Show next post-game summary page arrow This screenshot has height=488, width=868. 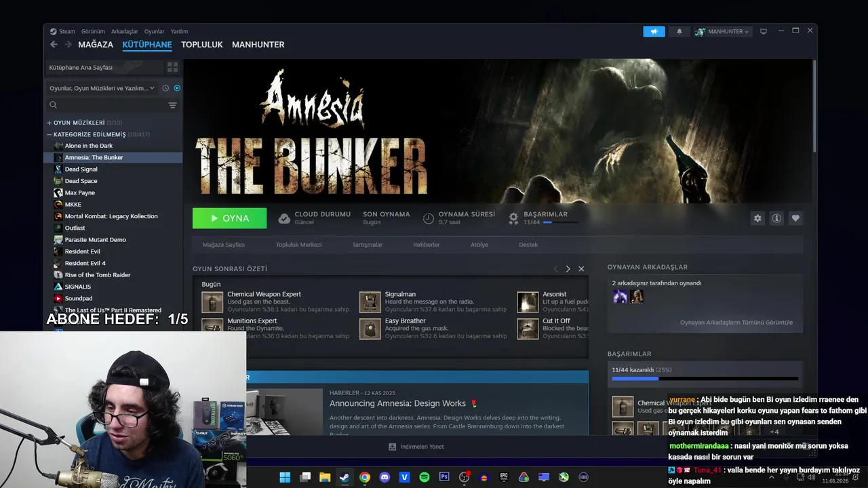point(568,269)
